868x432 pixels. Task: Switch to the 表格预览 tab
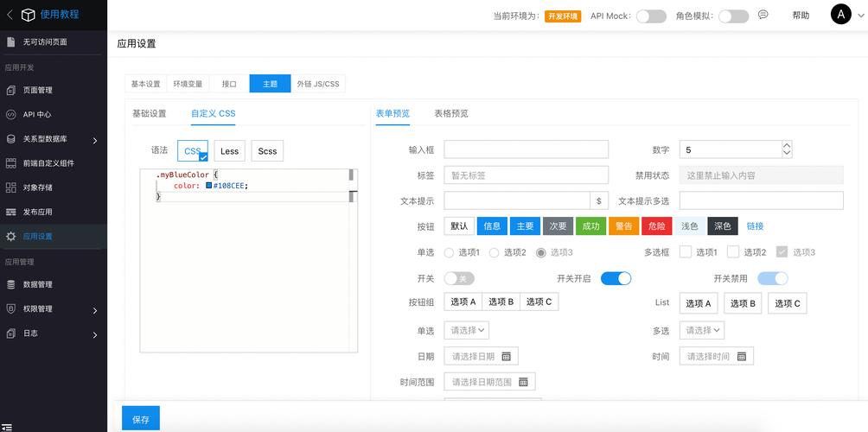[451, 113]
